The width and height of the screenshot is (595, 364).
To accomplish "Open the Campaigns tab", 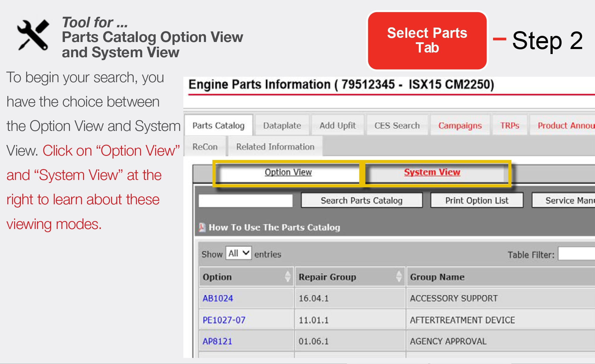I will tap(460, 126).
